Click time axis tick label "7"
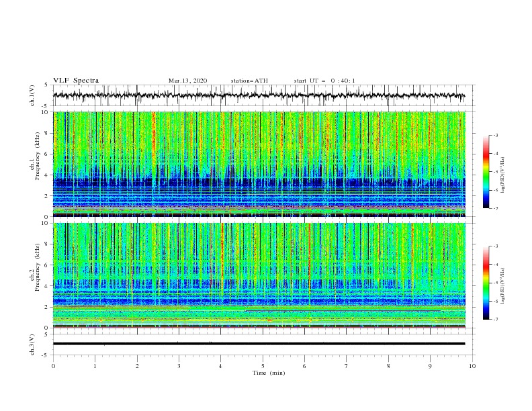 point(347,366)
